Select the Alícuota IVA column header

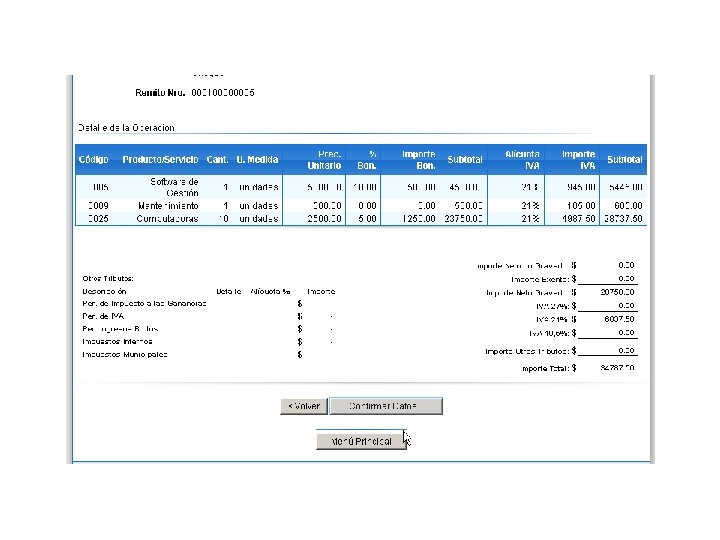click(x=522, y=160)
